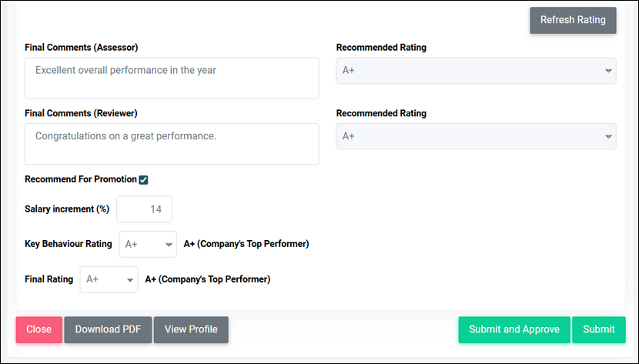Screen dimensions: 639x364
Task: Click the Salary increment percentage field
Action: point(145,209)
